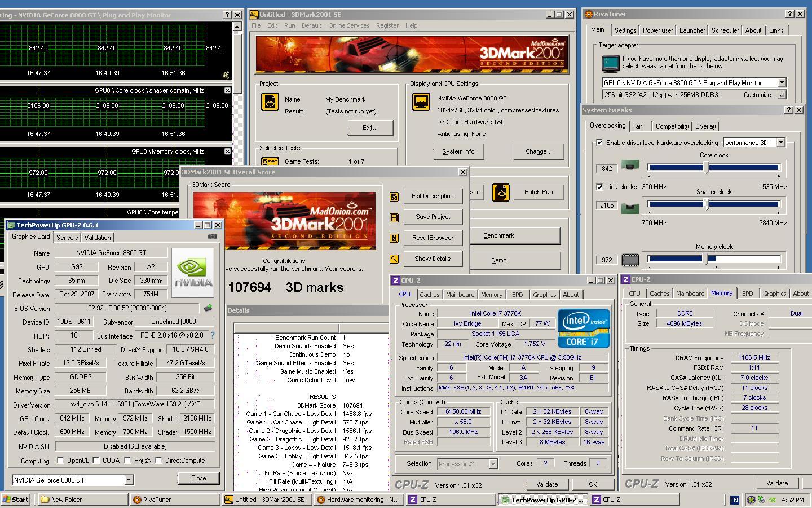Click Validate in the CPU-Z CPU window

[x=547, y=484]
